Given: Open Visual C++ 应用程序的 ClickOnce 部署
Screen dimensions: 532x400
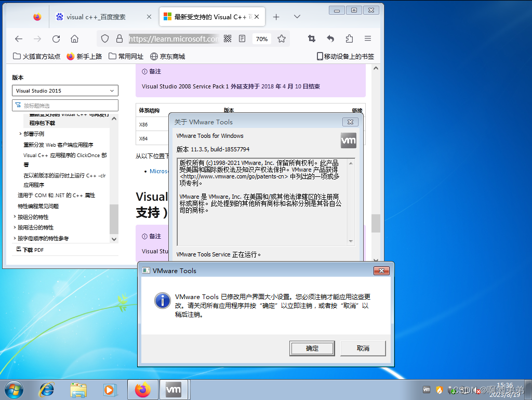Looking at the screenshot, I should tap(65, 160).
